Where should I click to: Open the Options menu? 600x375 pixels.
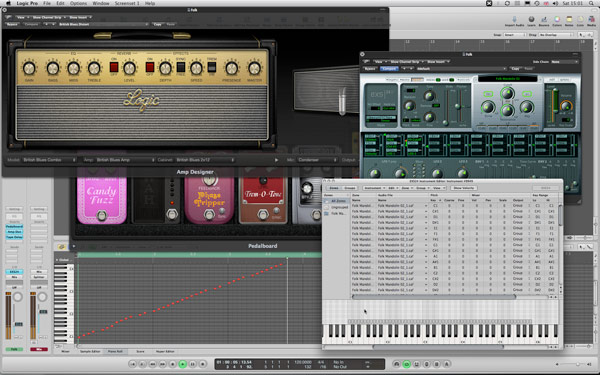click(x=78, y=3)
